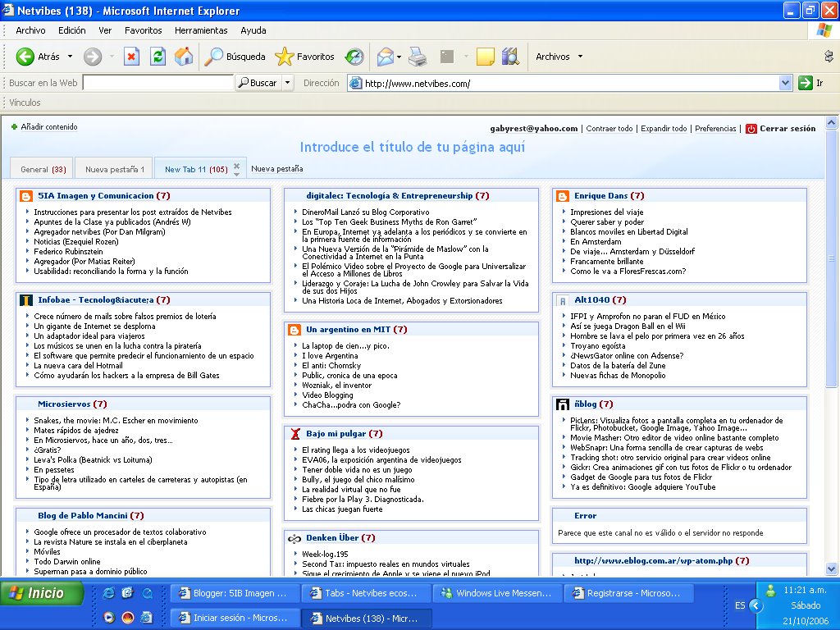Open the Edición menu
The width and height of the screenshot is (840, 630).
point(72,30)
